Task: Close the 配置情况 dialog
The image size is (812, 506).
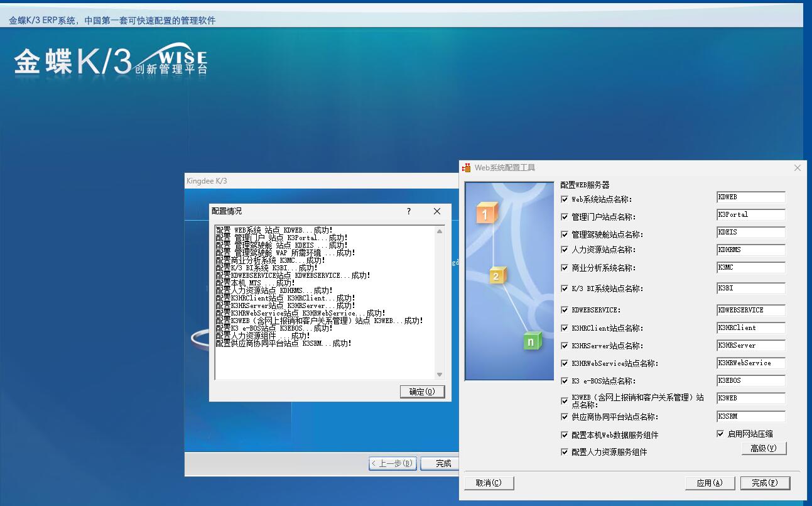Action: 437,211
